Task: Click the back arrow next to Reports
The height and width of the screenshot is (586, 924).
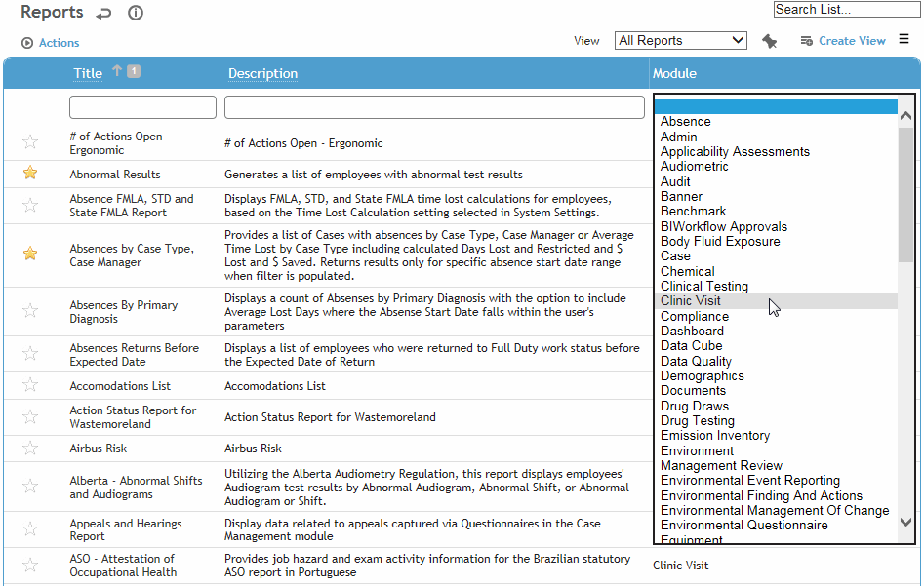Action: [103, 13]
